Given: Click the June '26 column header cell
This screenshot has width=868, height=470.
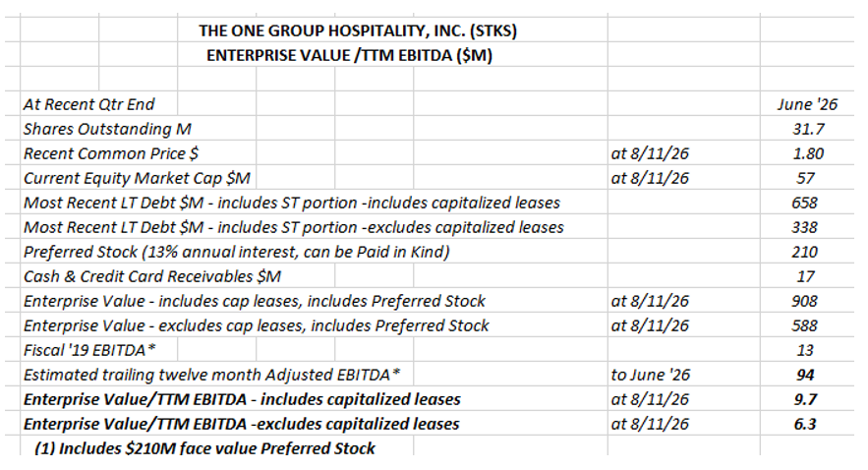Looking at the screenshot, I should pyautogui.click(x=807, y=104).
